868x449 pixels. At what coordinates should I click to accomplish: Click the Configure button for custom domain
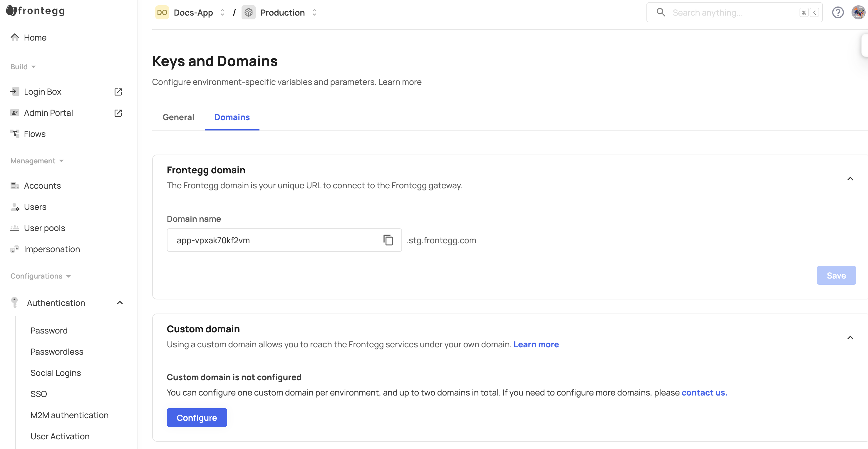[x=197, y=417]
